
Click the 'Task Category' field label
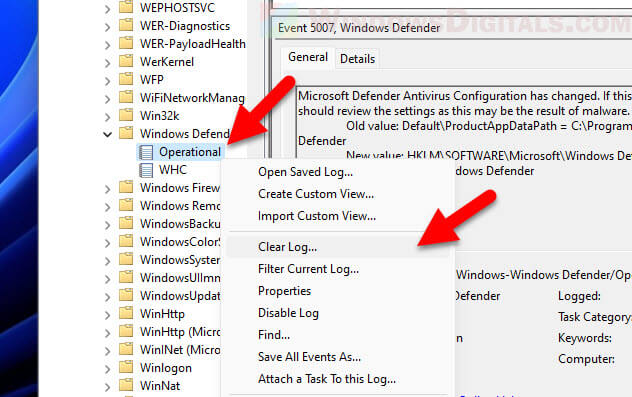click(x=595, y=317)
